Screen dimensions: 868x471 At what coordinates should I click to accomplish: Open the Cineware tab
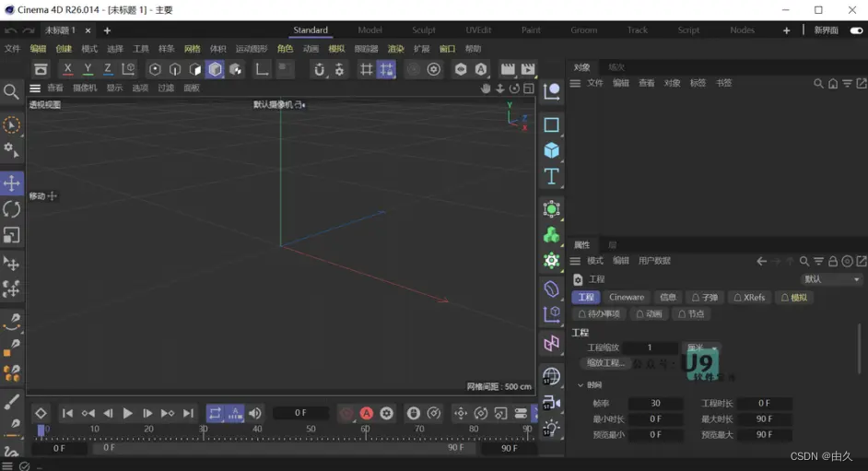(x=627, y=298)
